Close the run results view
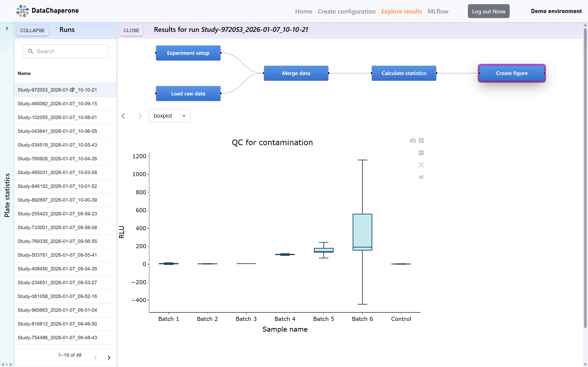Viewport: 588px width, 367px height. pos(131,30)
